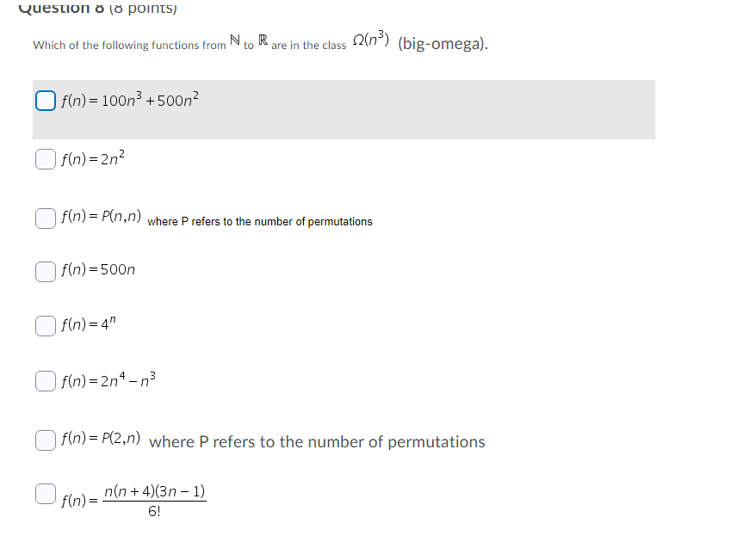
Task: Check the option f(n) = 100n³ + 500n²
Action: pos(44,100)
